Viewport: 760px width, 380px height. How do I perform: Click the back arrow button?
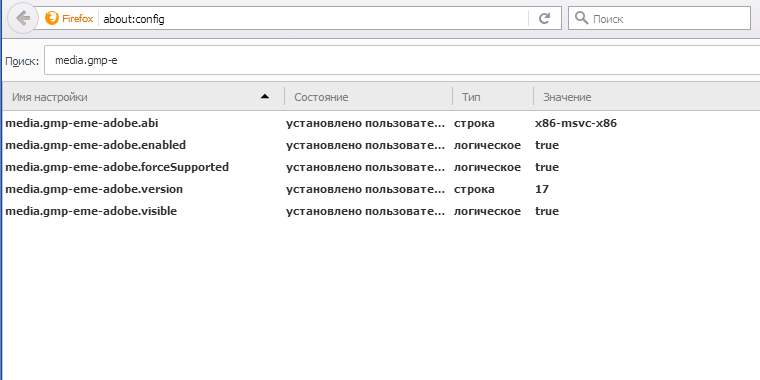coord(23,18)
